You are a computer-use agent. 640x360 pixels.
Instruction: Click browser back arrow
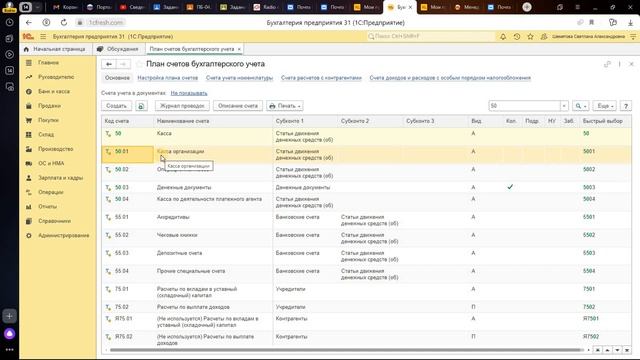point(29,22)
